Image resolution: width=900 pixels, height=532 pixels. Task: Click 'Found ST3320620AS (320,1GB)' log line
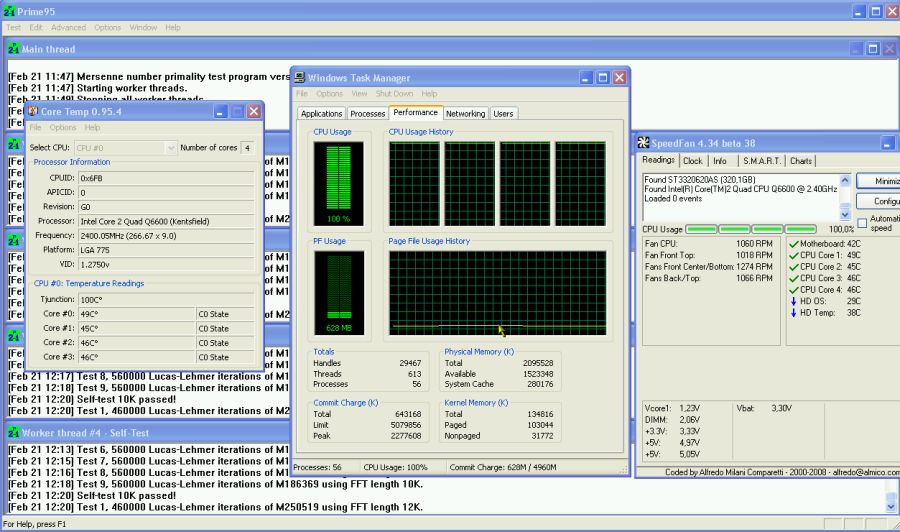point(700,179)
